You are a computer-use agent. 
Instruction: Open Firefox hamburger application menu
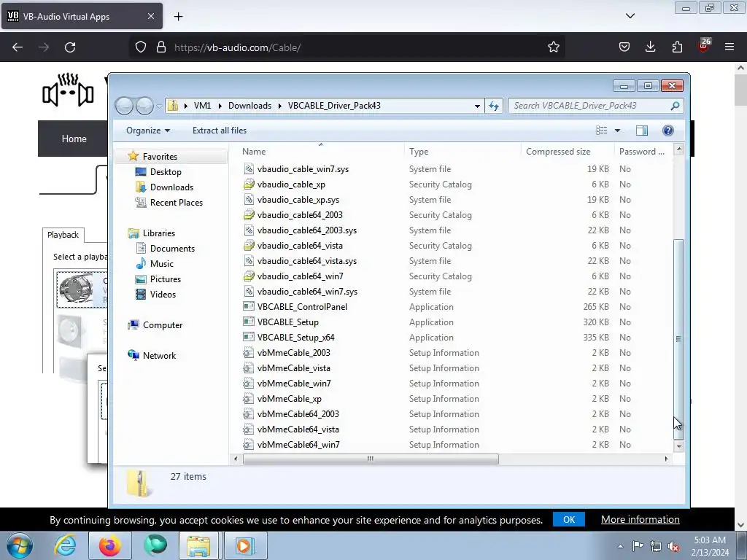pyautogui.click(x=729, y=47)
